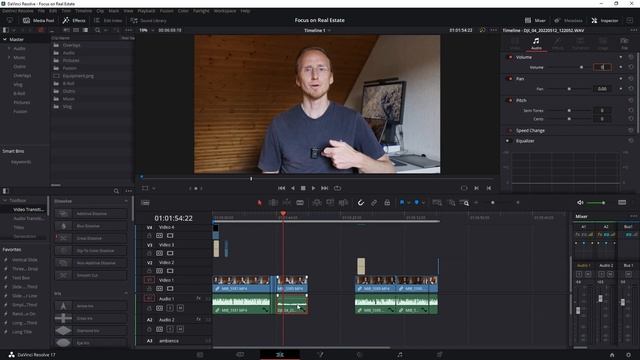Screen dimensions: 640x360
Task: Switch to the Fairlight page
Action: point(400,355)
